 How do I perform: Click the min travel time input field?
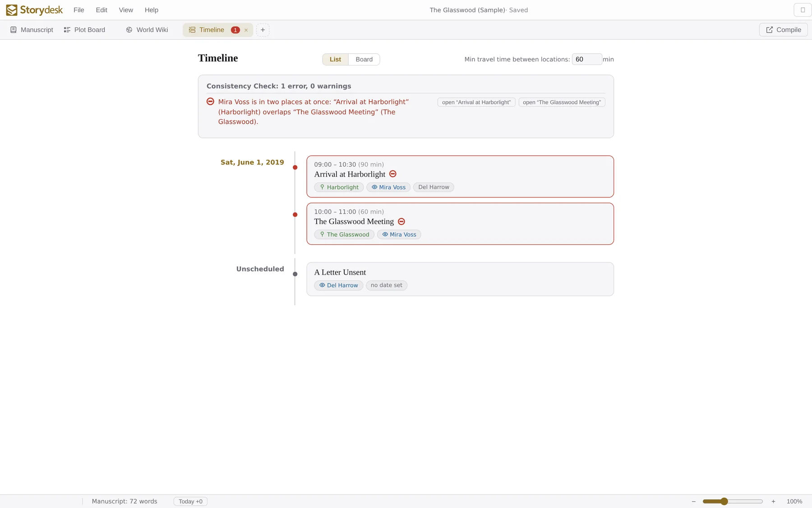pos(586,59)
